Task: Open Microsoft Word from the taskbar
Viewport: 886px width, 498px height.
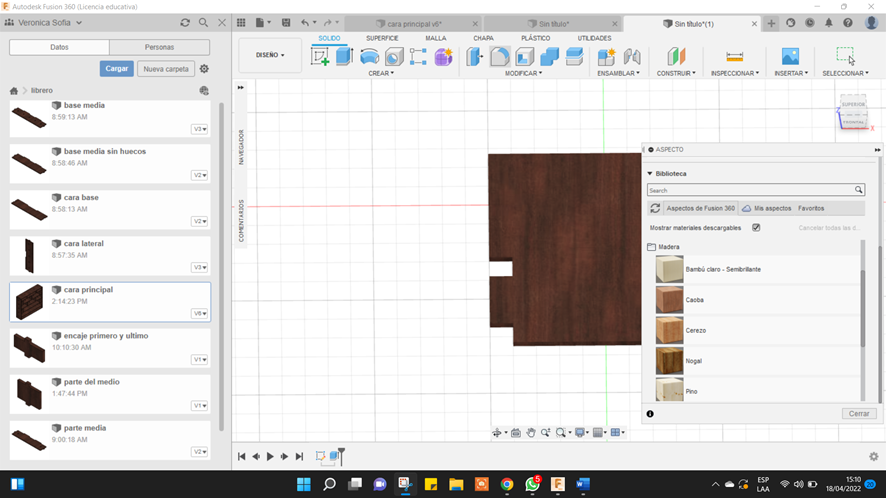Action: tap(583, 484)
